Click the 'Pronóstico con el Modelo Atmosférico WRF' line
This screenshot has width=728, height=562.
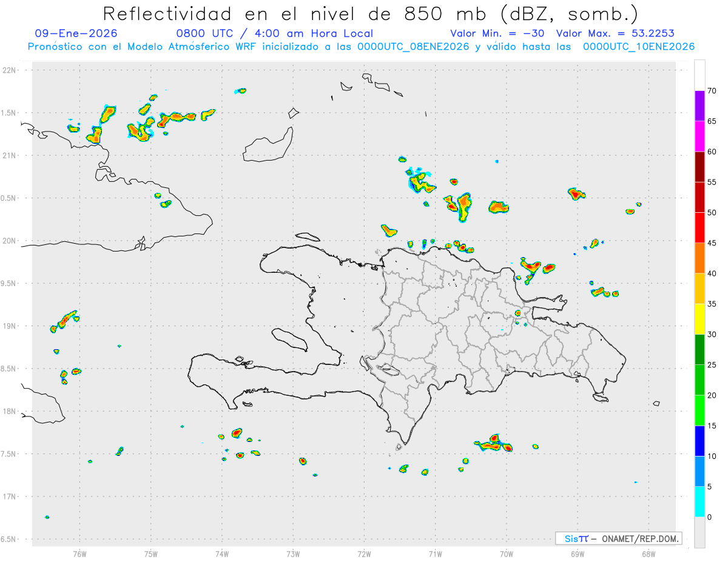(x=361, y=47)
